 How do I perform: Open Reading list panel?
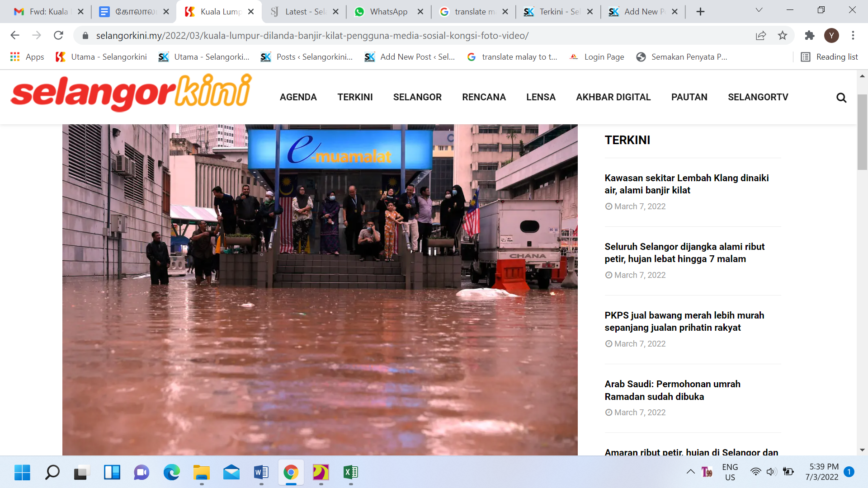[x=830, y=57]
